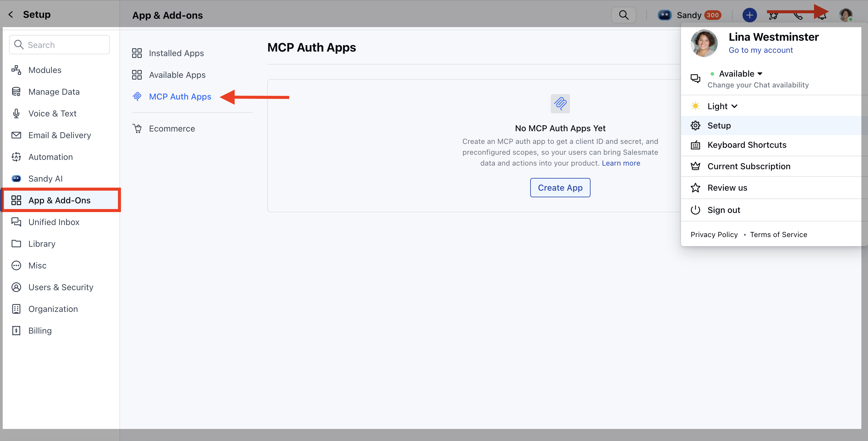Viewport: 868px width, 441px height.
Task: Click the large profile photo in the menu
Action: (704, 43)
